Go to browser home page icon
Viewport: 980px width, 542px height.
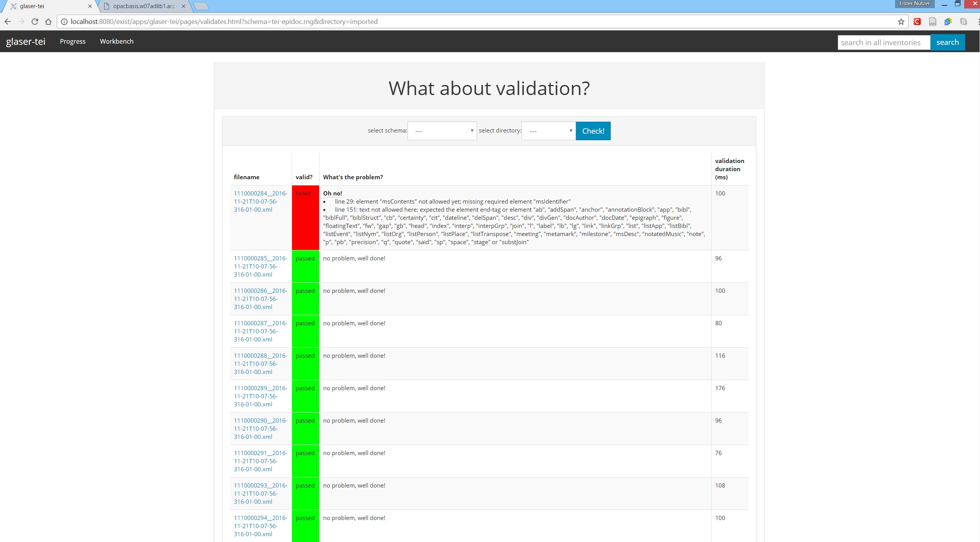(48, 22)
